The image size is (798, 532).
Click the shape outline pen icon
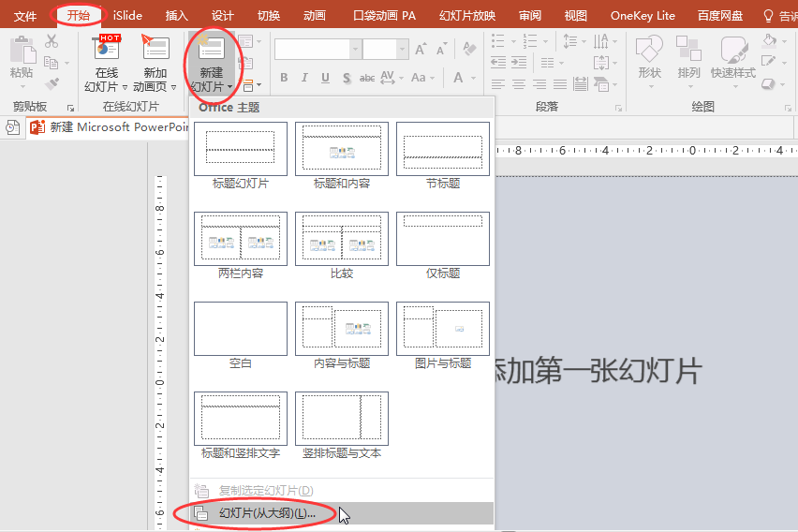[x=768, y=61]
